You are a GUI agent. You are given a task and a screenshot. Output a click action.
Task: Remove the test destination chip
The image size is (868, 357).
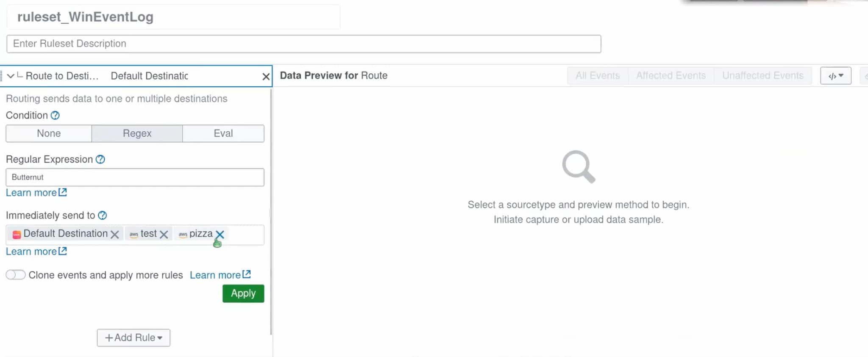(x=164, y=234)
